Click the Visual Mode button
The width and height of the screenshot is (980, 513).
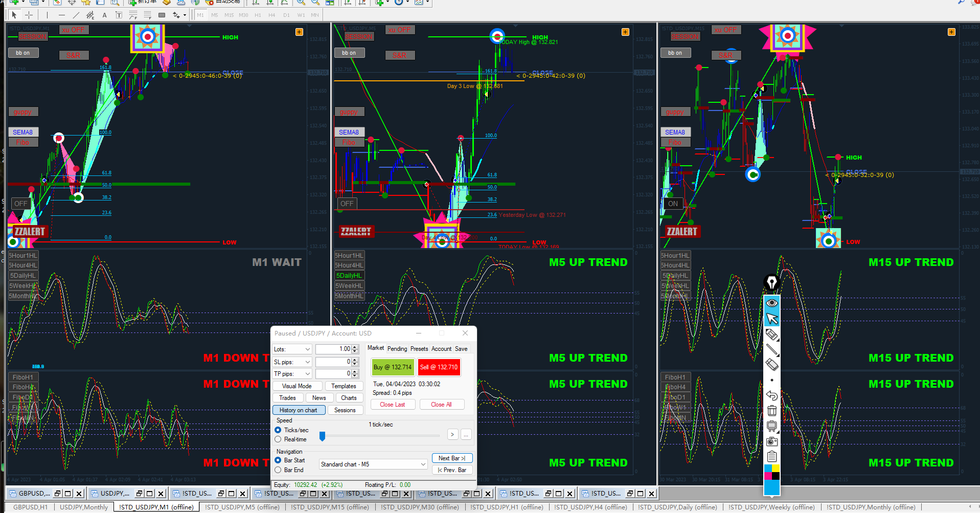297,386
